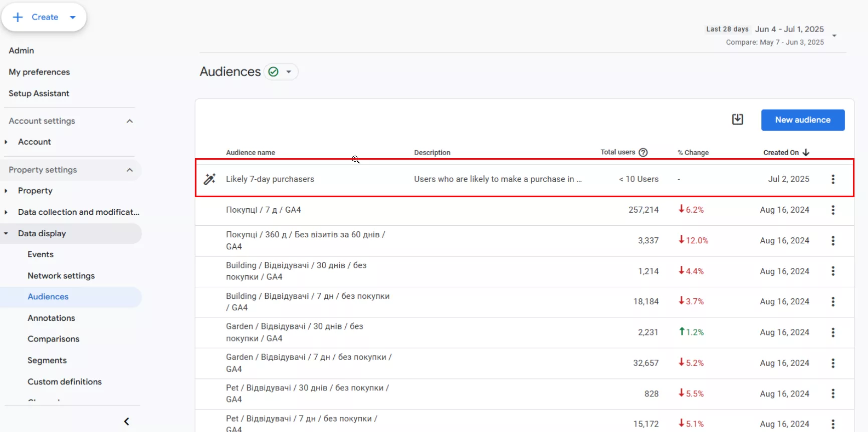Open more options for Покупці / 7 д row
868x432 pixels.
click(x=832, y=210)
